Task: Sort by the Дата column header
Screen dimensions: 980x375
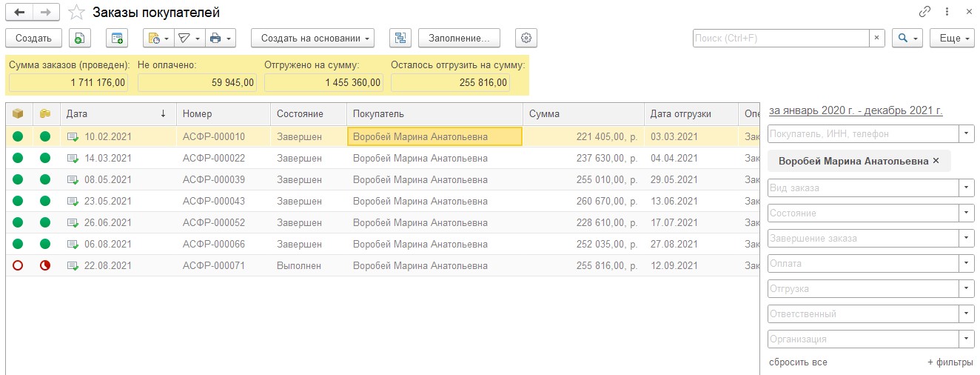Action: [x=118, y=113]
